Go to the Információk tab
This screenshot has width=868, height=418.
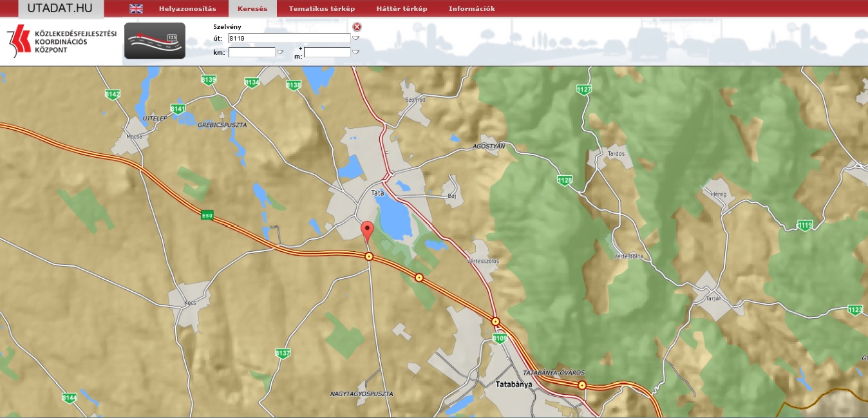click(471, 8)
